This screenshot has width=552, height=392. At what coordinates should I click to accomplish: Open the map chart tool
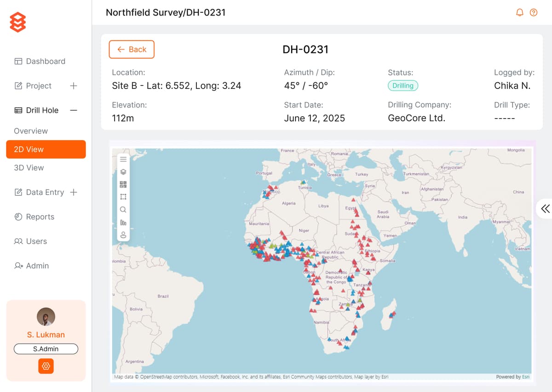[x=123, y=222]
